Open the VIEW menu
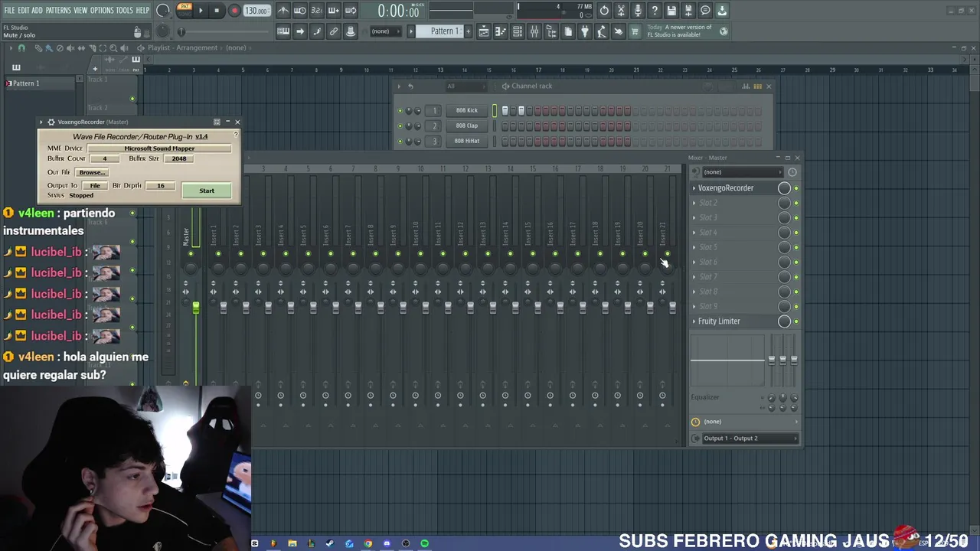The width and height of the screenshot is (980, 551). click(80, 11)
